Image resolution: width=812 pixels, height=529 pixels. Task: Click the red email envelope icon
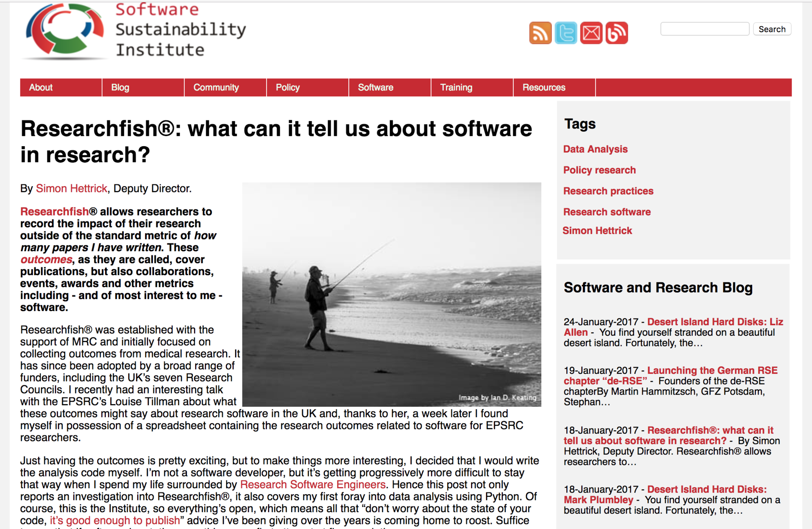591,33
